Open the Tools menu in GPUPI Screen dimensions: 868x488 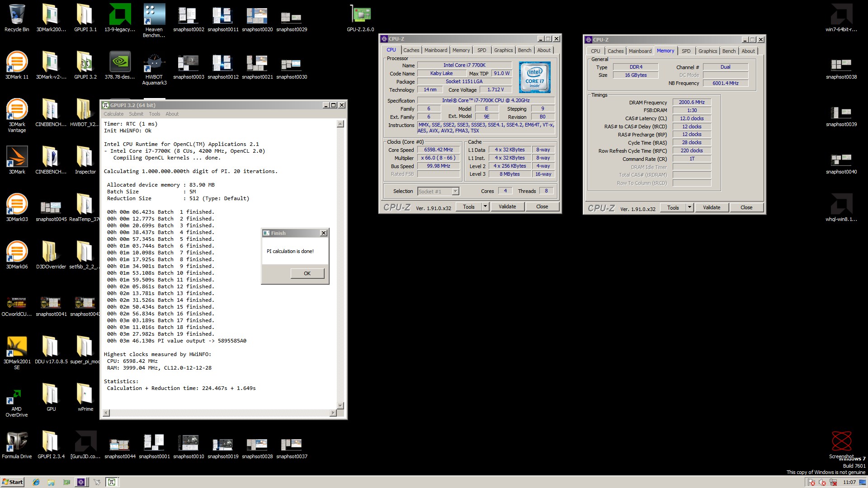(155, 114)
